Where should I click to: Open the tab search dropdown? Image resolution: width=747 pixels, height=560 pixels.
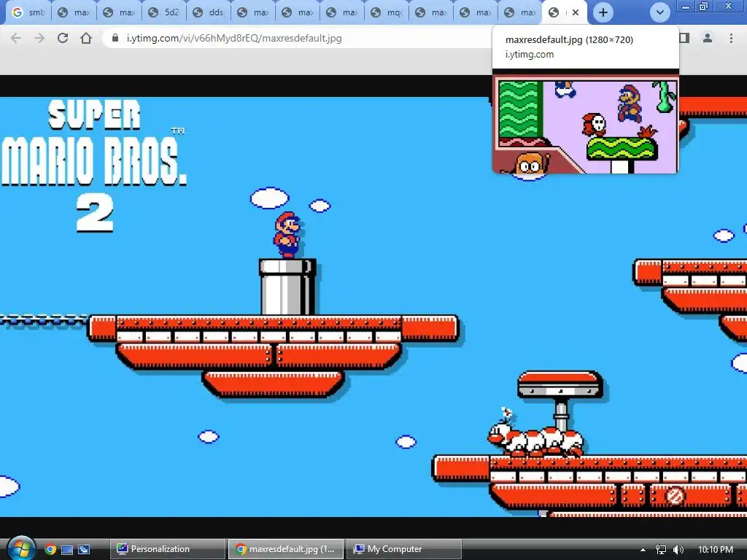click(x=659, y=12)
